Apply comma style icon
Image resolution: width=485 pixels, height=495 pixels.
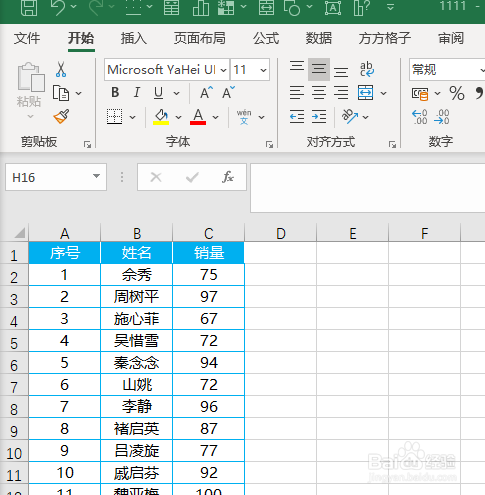click(x=480, y=93)
